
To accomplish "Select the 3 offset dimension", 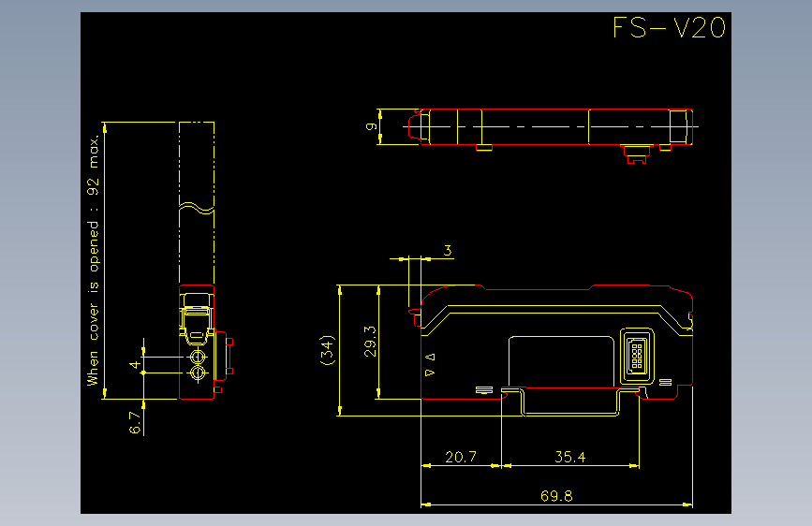I will coord(448,251).
